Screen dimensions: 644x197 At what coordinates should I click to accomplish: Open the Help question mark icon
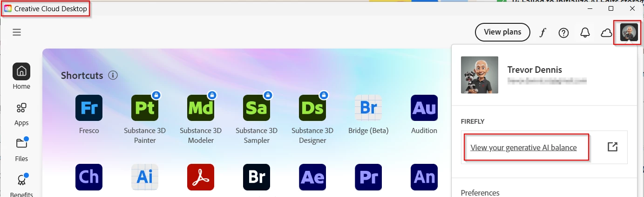(564, 33)
